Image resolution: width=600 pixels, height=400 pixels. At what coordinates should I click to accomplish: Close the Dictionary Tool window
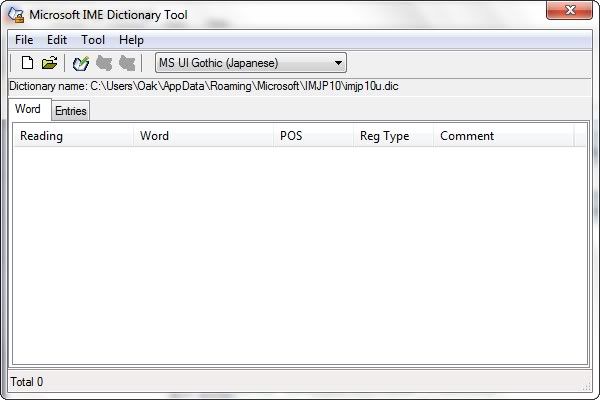coord(569,10)
